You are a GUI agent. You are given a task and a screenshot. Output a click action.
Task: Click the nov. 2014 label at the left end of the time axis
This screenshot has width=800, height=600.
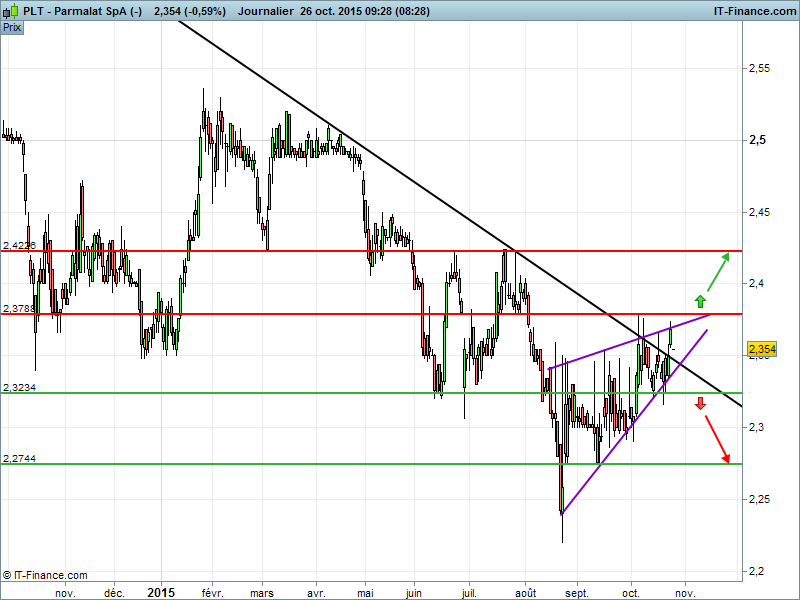(65, 593)
